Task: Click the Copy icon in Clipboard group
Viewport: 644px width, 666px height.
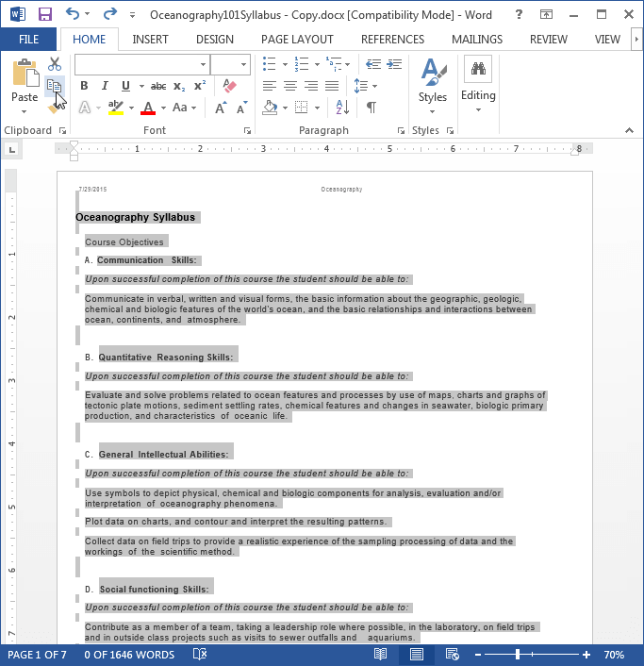Action: pyautogui.click(x=55, y=86)
